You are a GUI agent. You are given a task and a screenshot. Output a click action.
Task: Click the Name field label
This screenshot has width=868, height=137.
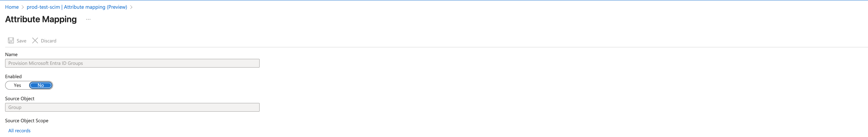[x=11, y=54]
